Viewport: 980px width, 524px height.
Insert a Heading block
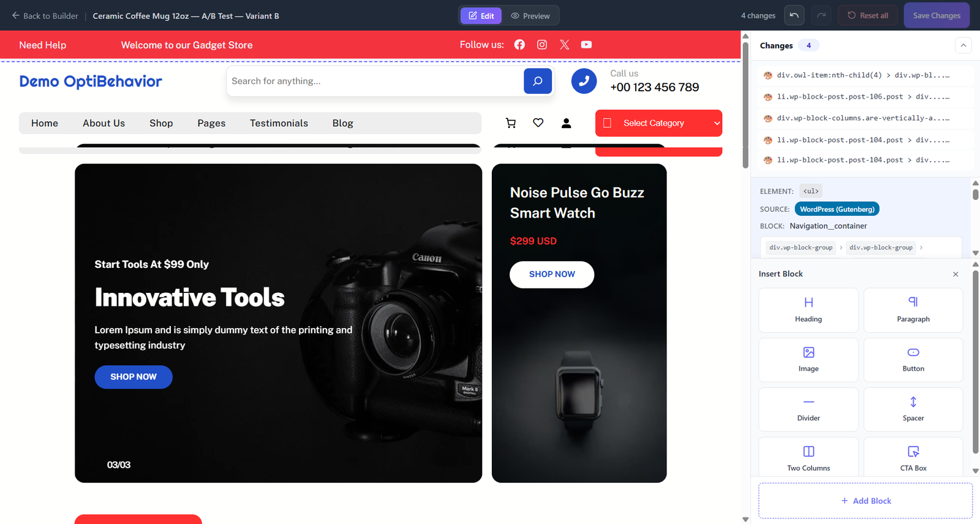tap(809, 310)
